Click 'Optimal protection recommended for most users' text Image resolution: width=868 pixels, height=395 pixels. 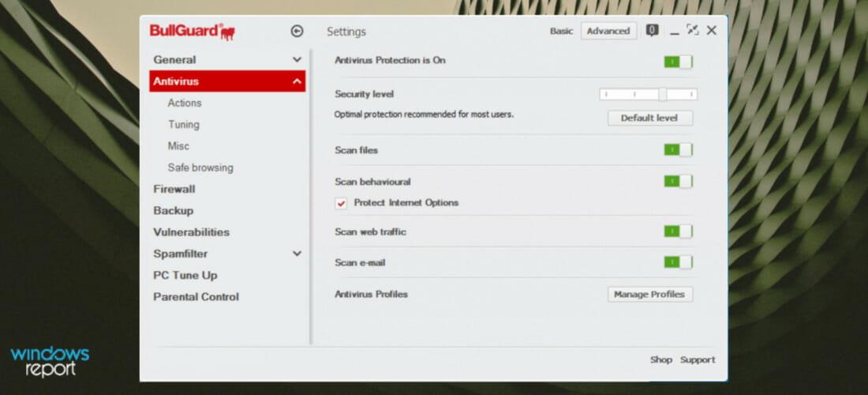pos(424,115)
